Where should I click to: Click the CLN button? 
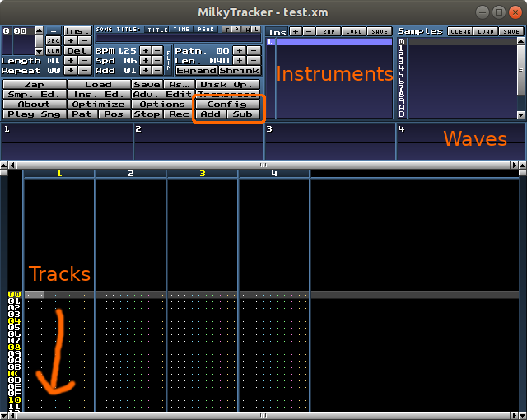53,51
